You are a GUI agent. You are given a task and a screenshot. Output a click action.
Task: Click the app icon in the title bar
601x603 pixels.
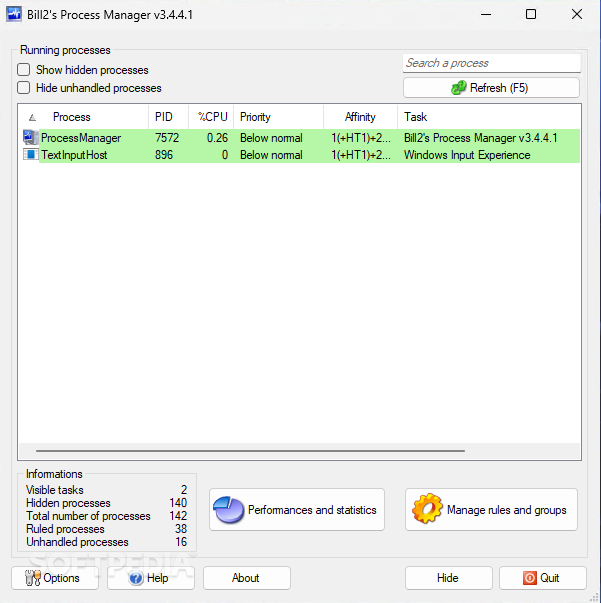coord(14,15)
